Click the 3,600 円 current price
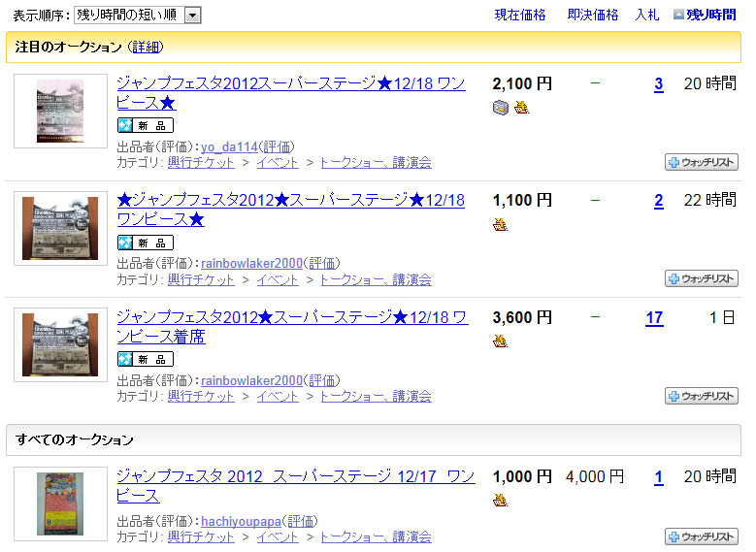This screenshot has width=756, height=552. click(522, 317)
